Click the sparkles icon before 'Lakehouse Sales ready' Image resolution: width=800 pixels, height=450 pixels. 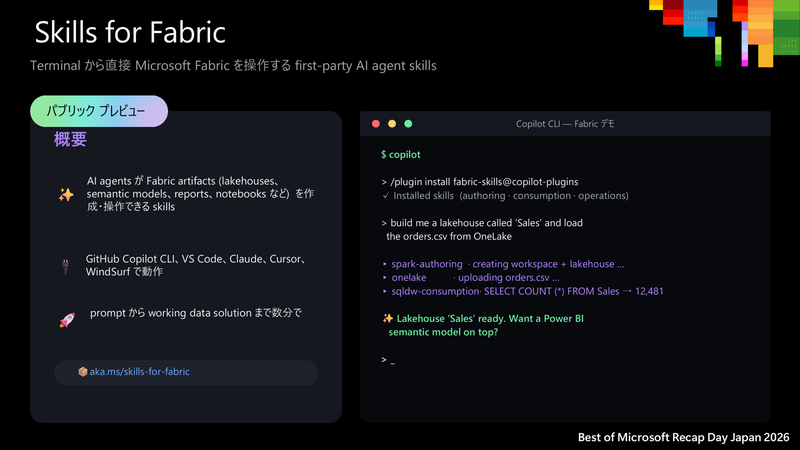coord(388,318)
